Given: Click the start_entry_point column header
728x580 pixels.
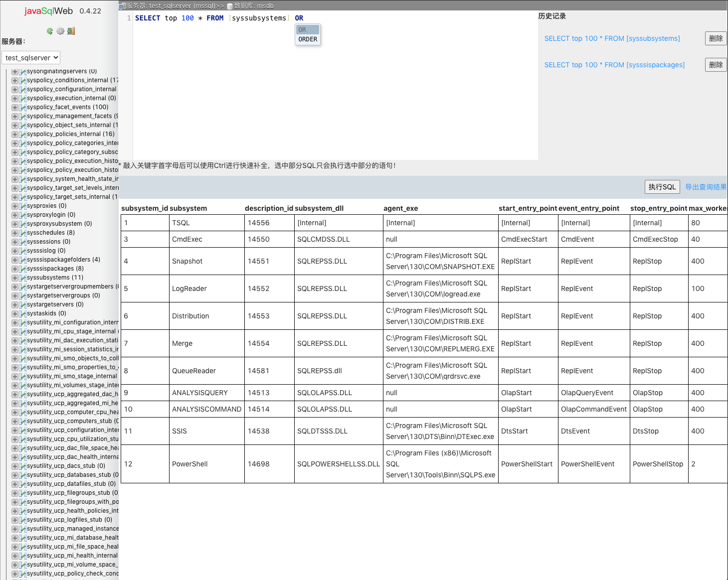Looking at the screenshot, I should (x=528, y=208).
